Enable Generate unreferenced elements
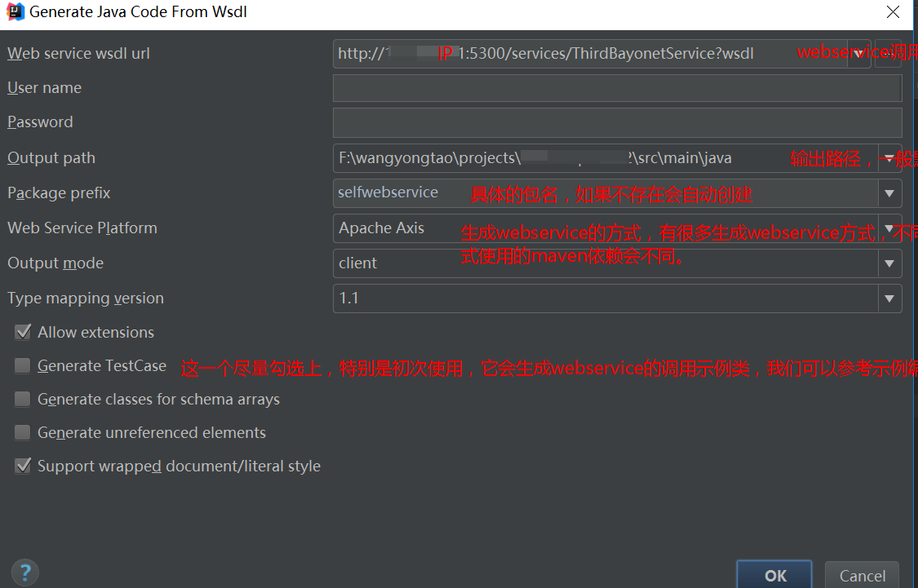The width and height of the screenshot is (918, 588). coord(22,432)
